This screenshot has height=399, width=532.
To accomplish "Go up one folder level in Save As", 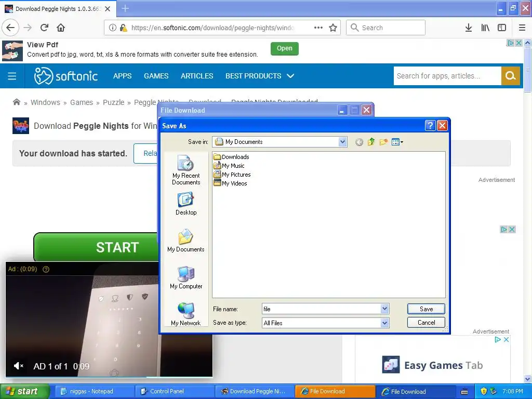I will [371, 142].
